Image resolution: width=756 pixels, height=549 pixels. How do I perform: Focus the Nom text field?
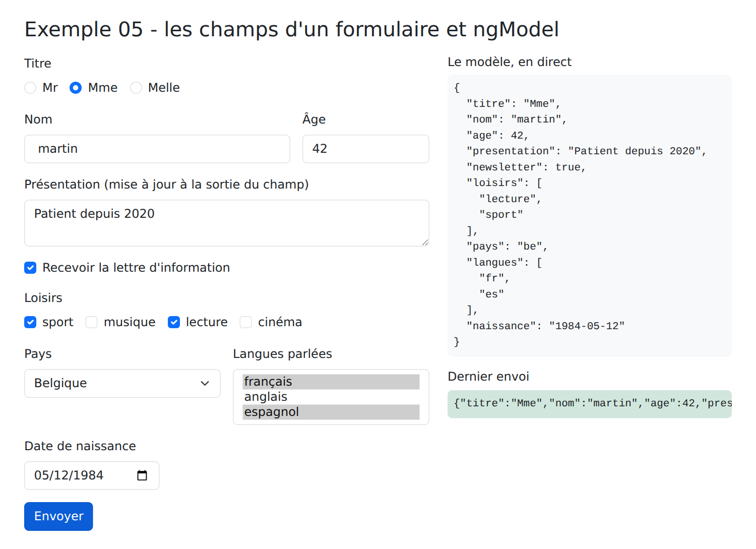(x=157, y=149)
